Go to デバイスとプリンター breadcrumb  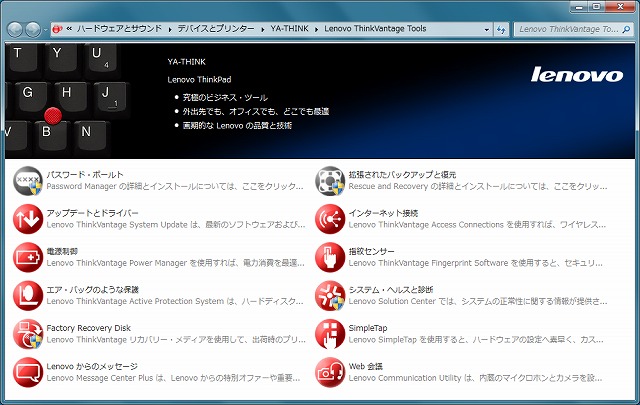tap(216, 29)
